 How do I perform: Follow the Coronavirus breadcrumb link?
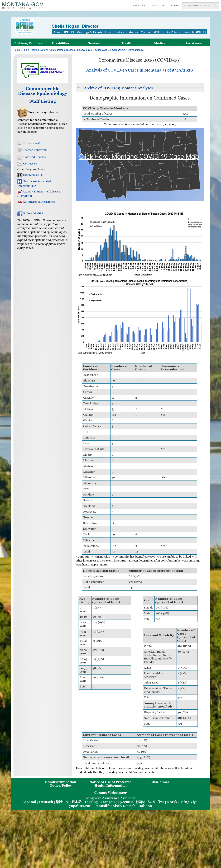pyautogui.click(x=119, y=50)
